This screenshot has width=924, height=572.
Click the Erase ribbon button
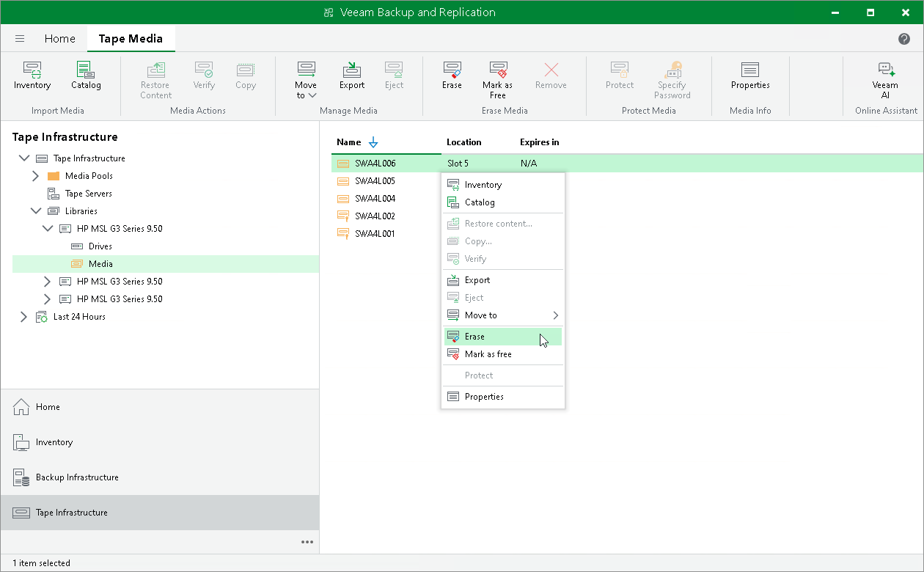452,76
